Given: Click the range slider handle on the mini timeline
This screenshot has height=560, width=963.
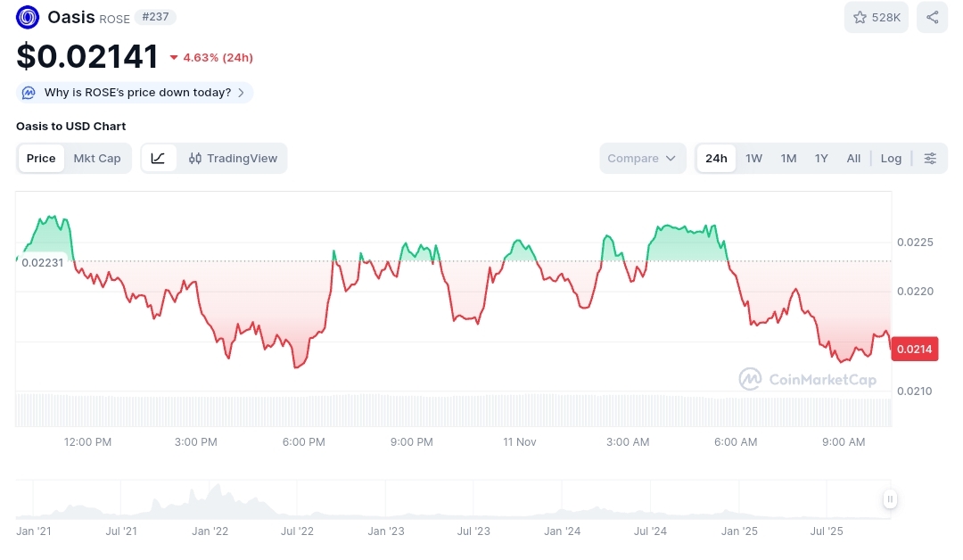Looking at the screenshot, I should [x=890, y=499].
